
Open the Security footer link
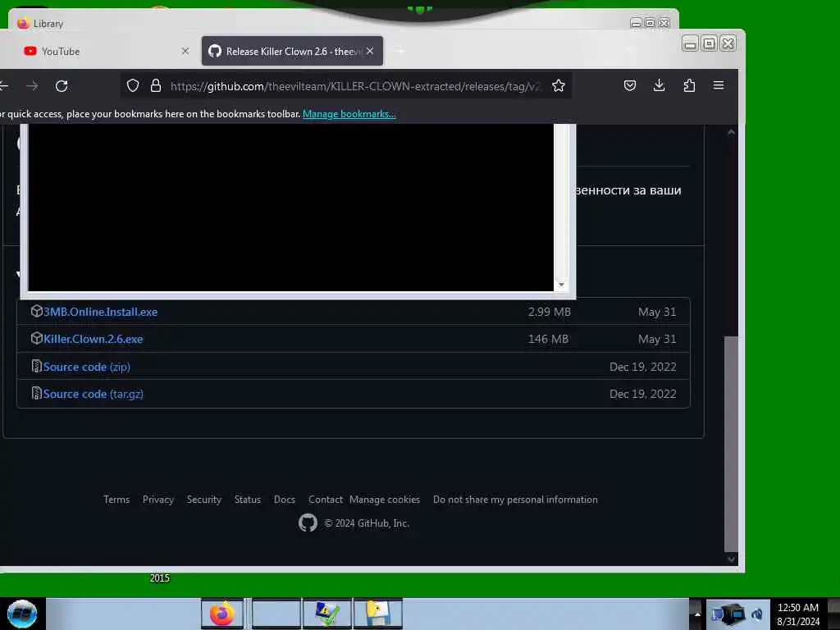point(204,500)
